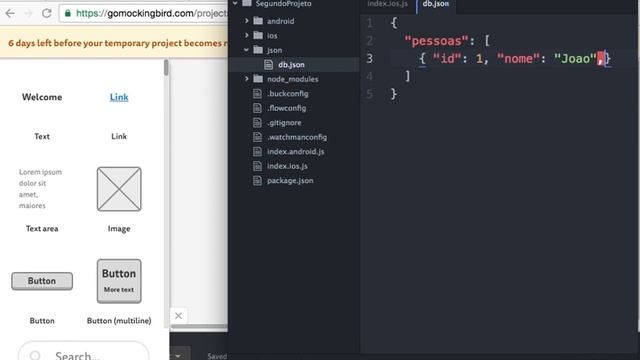Image resolution: width=640 pixels, height=360 pixels.
Task: Click the browser back arrow
Action: (x=10, y=13)
